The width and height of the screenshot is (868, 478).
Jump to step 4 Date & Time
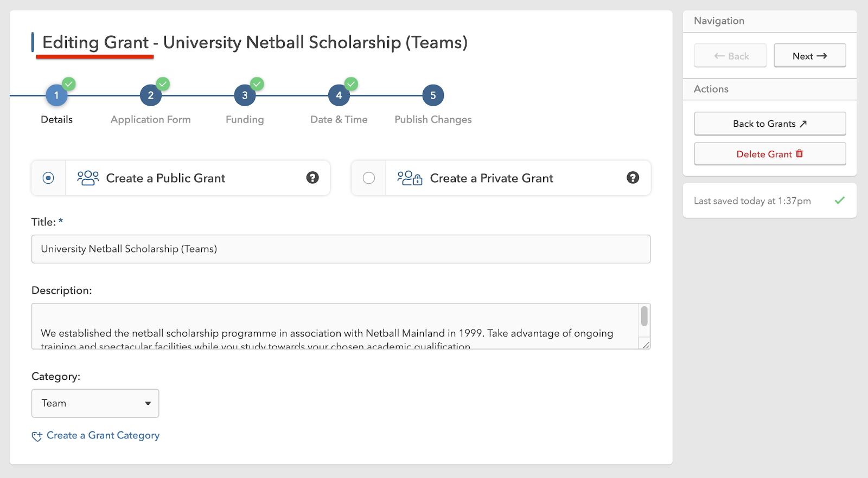coord(339,96)
